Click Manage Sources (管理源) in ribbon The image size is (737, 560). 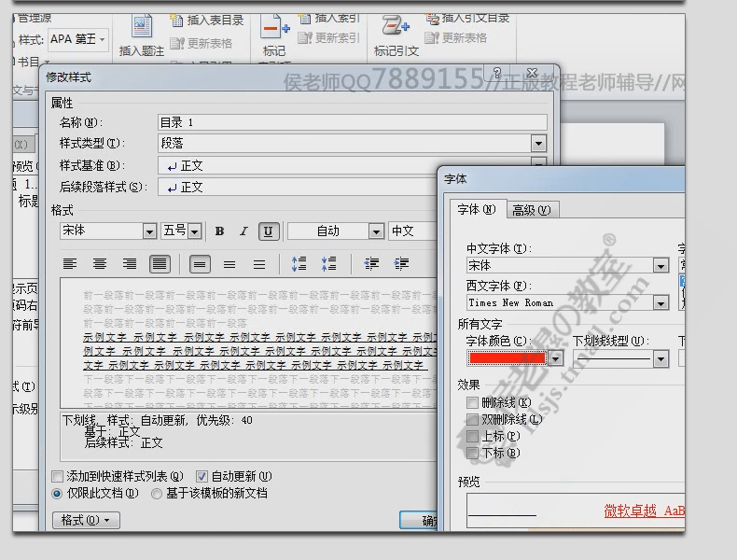point(34,19)
